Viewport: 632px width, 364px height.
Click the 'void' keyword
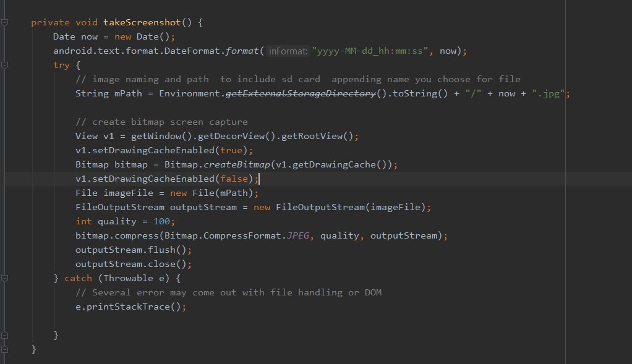87,22
